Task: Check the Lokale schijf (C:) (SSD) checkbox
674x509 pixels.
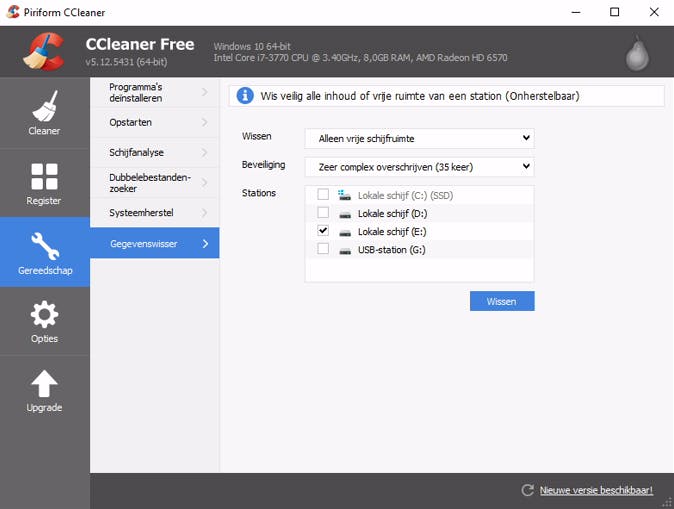Action: click(323, 194)
